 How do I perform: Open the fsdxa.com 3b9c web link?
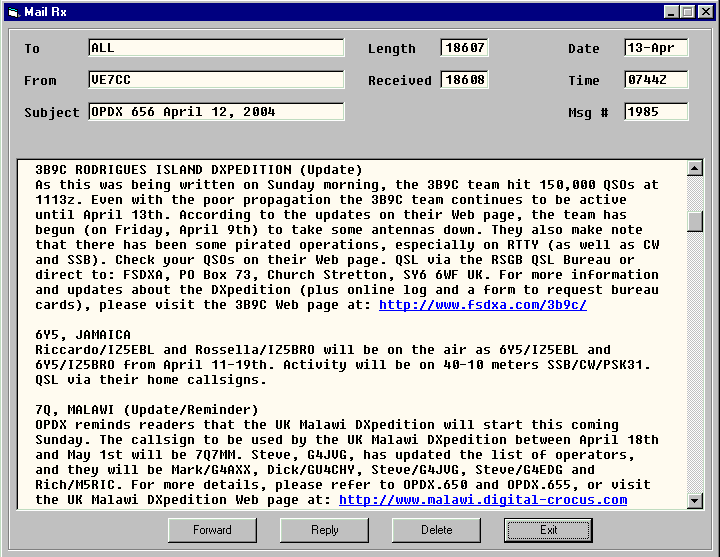[x=482, y=305]
